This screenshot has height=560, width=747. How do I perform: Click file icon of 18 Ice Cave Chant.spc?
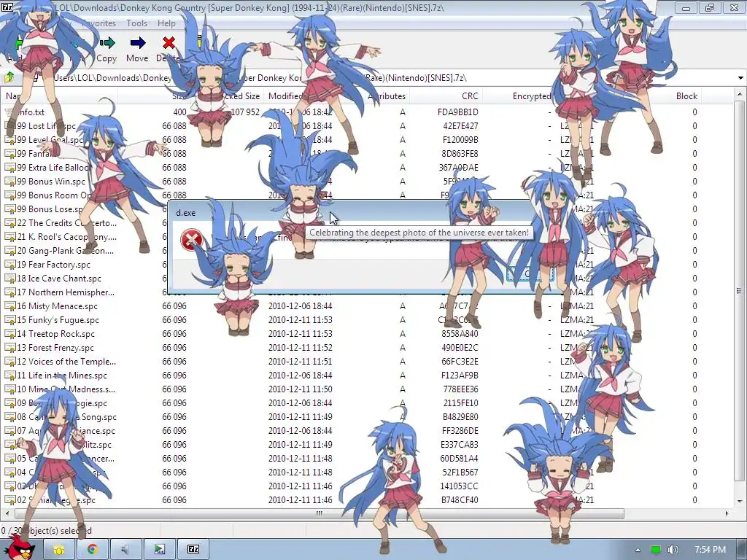(9, 278)
